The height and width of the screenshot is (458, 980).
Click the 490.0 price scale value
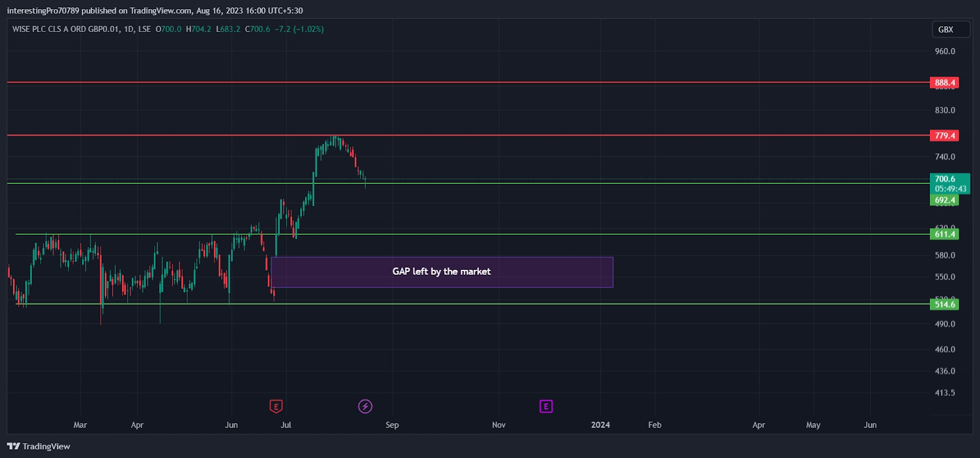944,324
